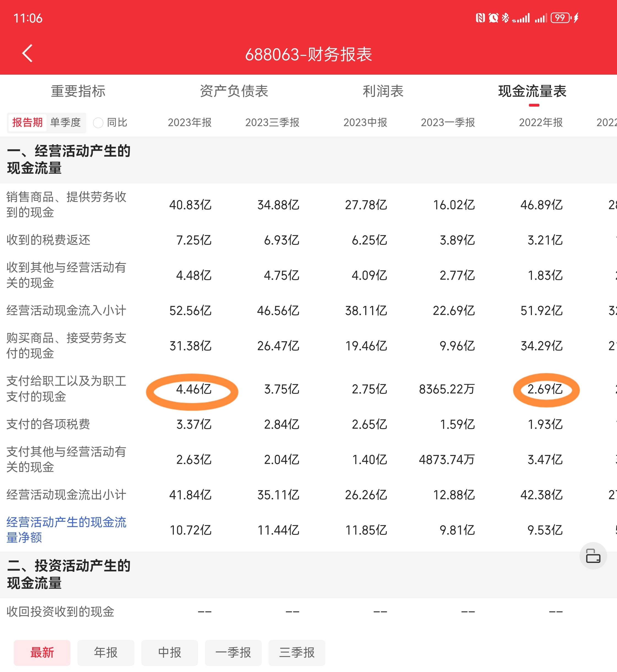
Task: Tap the battery status icon
Action: tap(561, 18)
